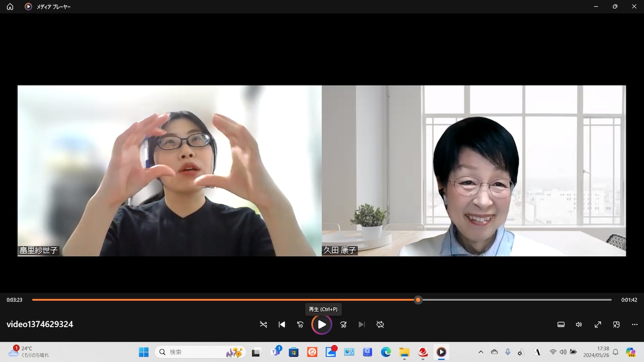Go to Media Player home
Viewport: 644px width, 362px height.
click(x=10, y=7)
